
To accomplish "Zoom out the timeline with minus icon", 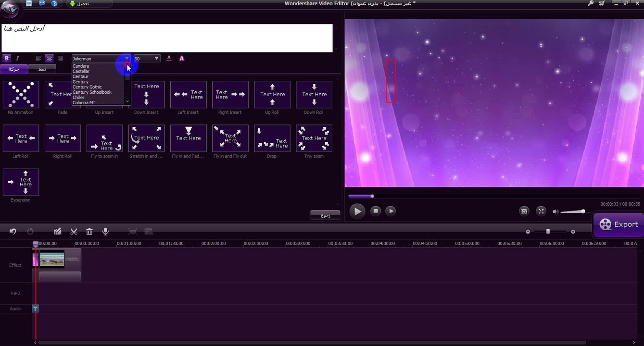I will [528, 232].
